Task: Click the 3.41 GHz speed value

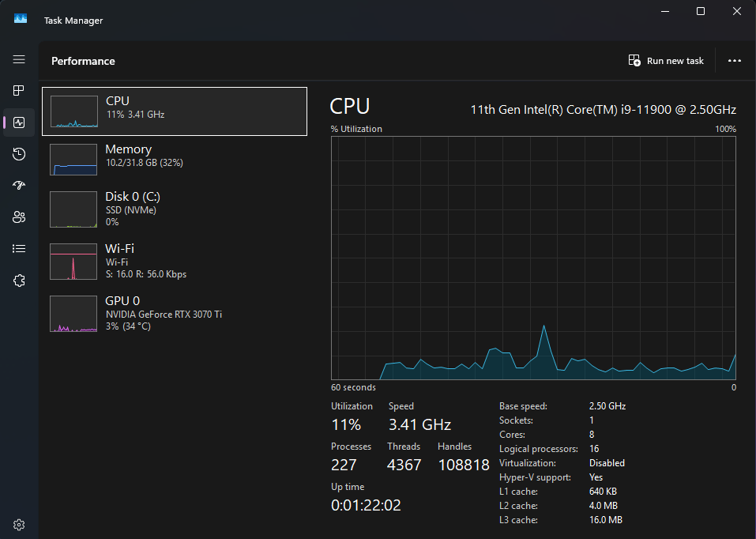Action: [x=419, y=424]
